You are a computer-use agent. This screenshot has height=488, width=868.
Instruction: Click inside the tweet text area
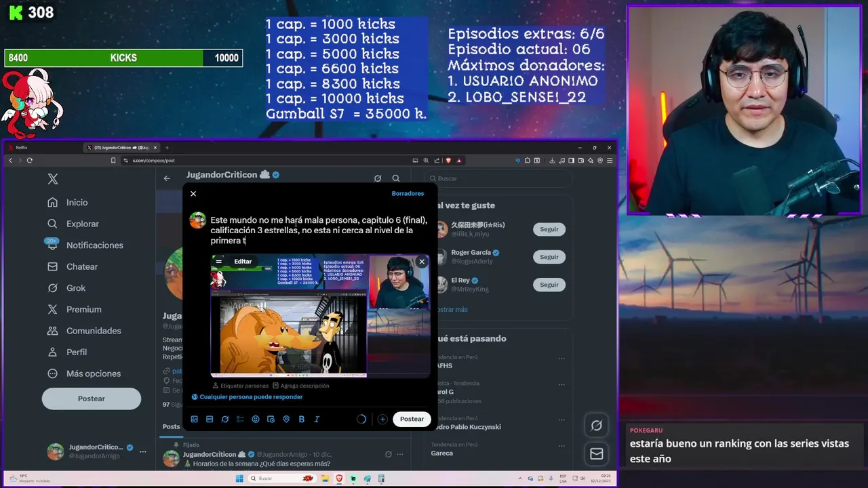tap(319, 230)
